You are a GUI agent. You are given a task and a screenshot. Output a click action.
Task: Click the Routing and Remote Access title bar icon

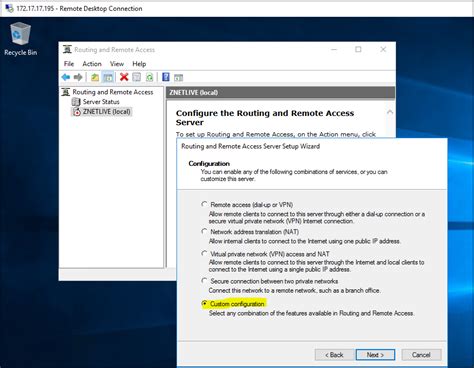click(67, 49)
